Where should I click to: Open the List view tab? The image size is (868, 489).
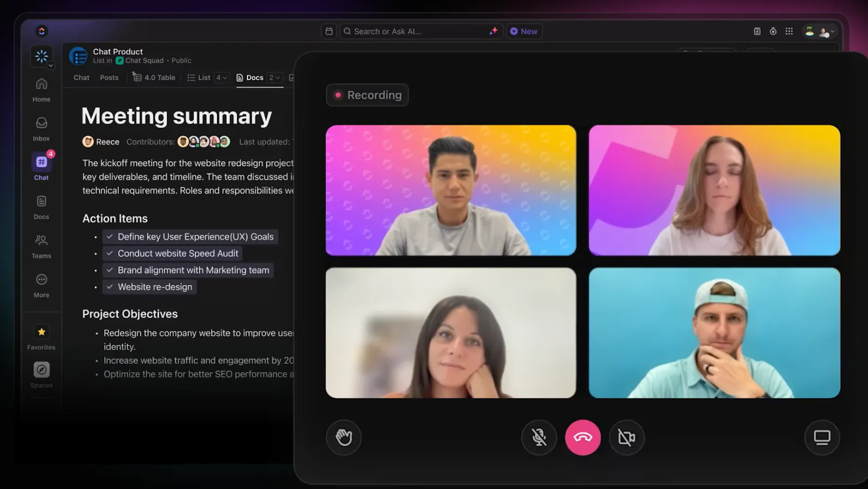[199, 78]
